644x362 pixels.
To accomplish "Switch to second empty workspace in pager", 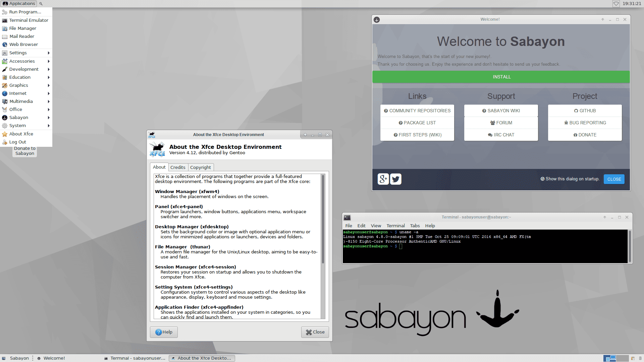I will click(x=622, y=358).
